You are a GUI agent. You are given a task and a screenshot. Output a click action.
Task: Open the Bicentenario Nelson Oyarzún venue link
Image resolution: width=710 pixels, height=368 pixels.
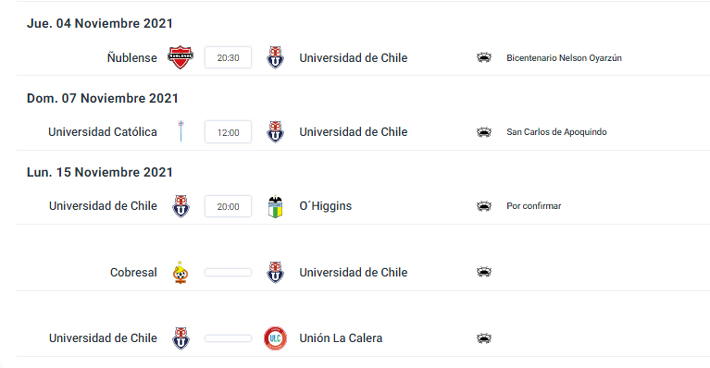[x=564, y=57]
